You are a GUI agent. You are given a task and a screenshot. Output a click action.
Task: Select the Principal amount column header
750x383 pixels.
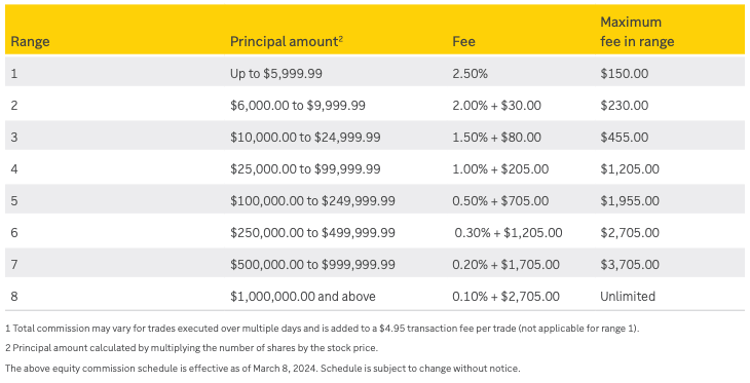(x=287, y=42)
